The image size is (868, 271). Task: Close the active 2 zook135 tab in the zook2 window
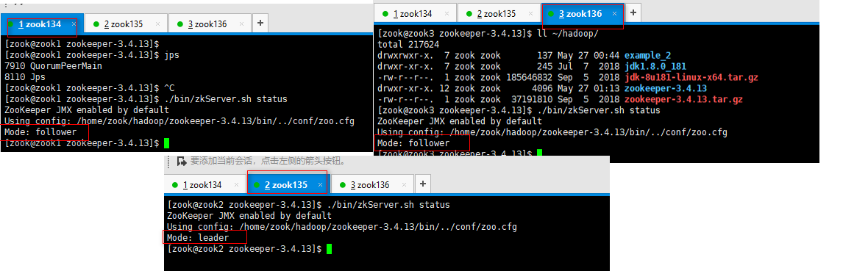point(321,185)
